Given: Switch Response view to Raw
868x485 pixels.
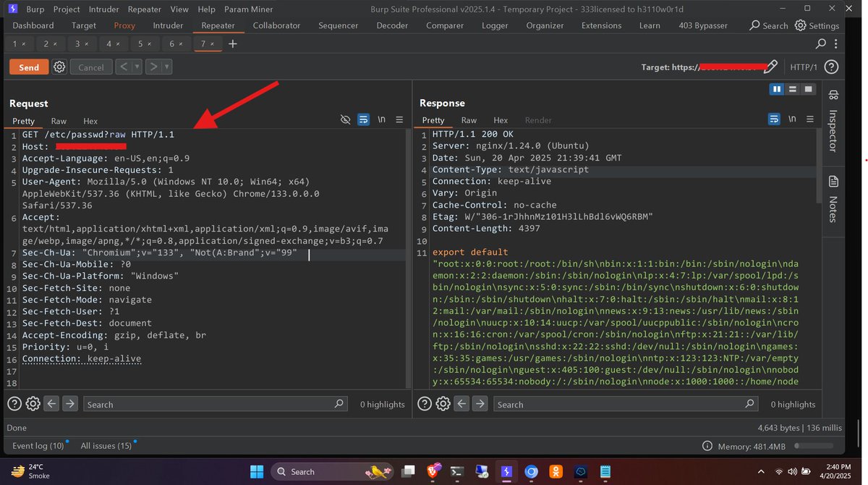Looking at the screenshot, I should (469, 120).
